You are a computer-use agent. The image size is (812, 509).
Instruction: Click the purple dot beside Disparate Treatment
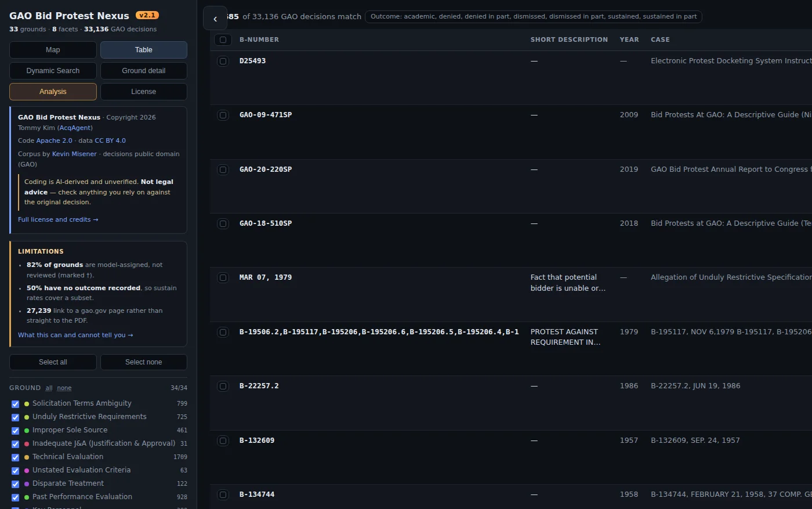point(27,484)
